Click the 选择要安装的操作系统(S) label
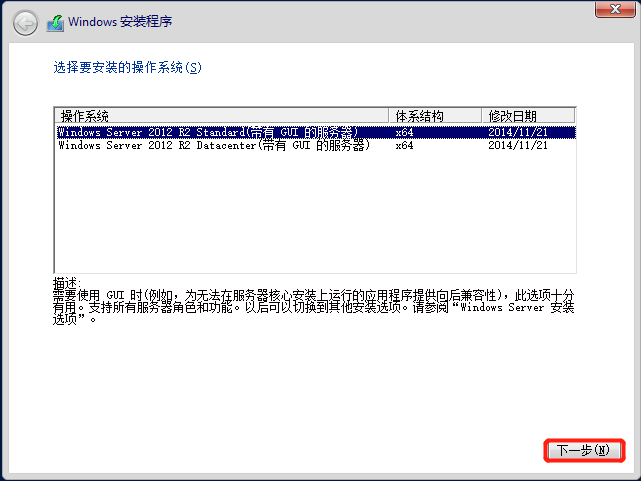Screen dimensions: 641x481 [x=128, y=67]
